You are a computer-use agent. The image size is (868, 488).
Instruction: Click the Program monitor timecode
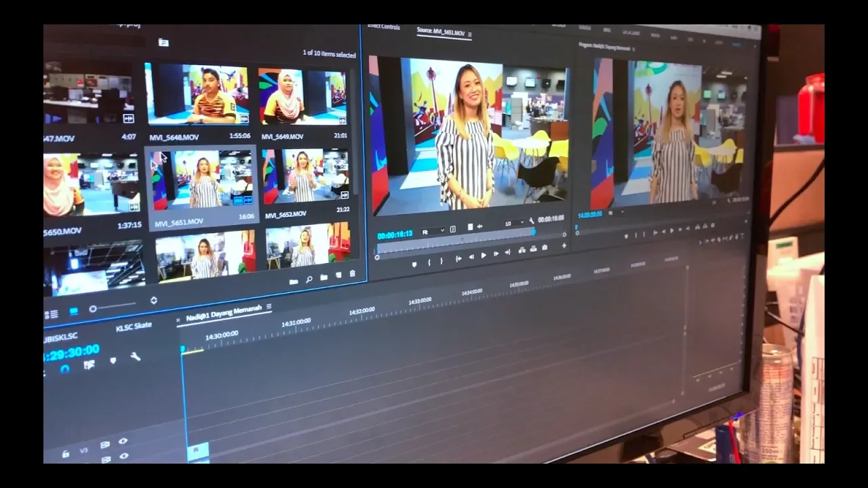pyautogui.click(x=590, y=215)
